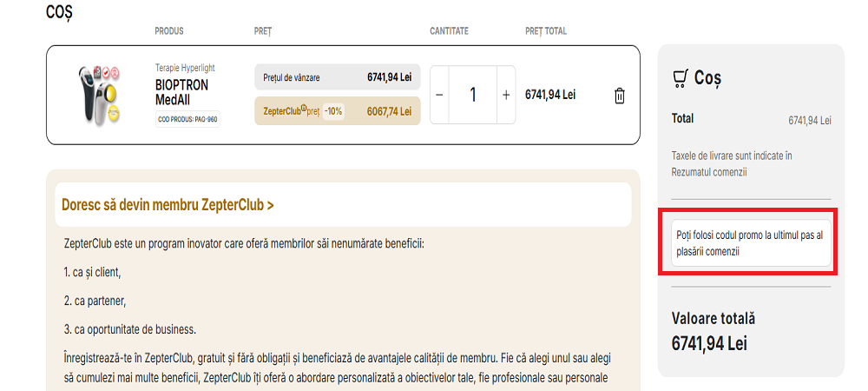868x391 pixels.
Task: Click the Terapie Hyperlight category label
Action: click(x=185, y=68)
